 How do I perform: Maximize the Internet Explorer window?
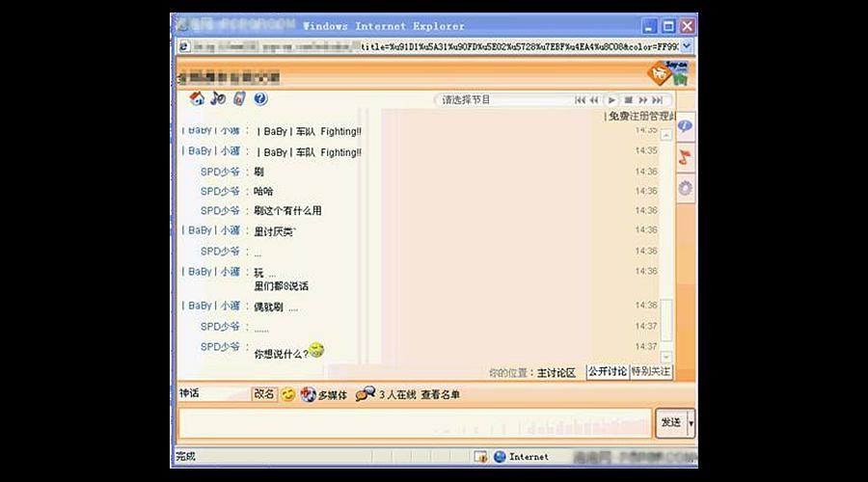(x=668, y=26)
